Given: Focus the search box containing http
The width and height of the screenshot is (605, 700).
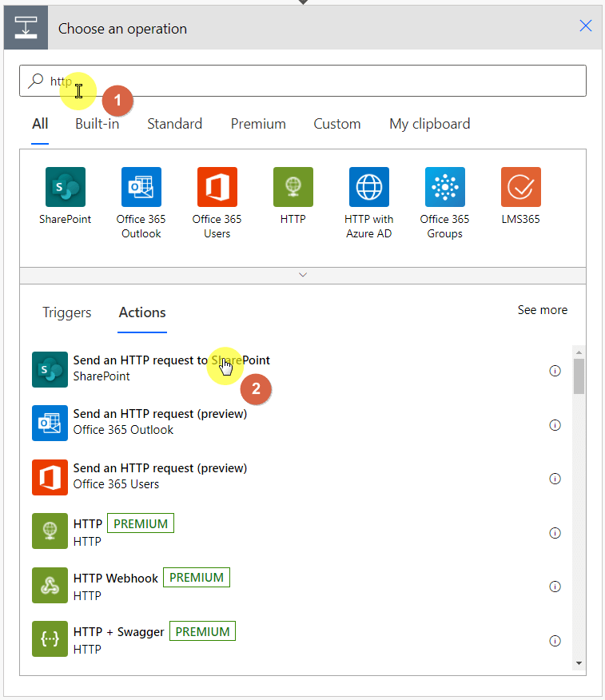Looking at the screenshot, I should [x=303, y=81].
